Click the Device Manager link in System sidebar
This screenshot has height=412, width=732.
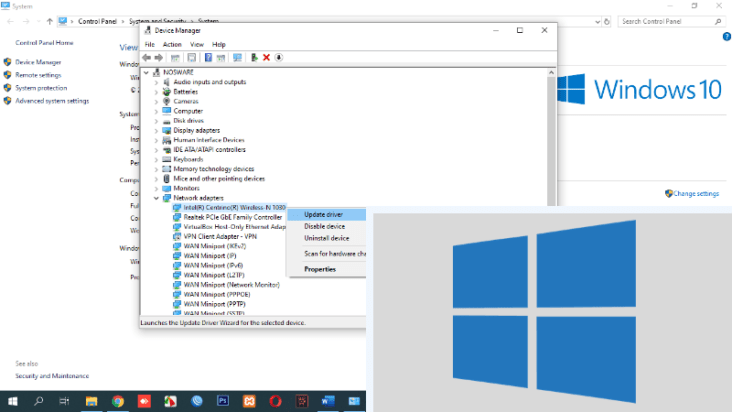pos(38,62)
